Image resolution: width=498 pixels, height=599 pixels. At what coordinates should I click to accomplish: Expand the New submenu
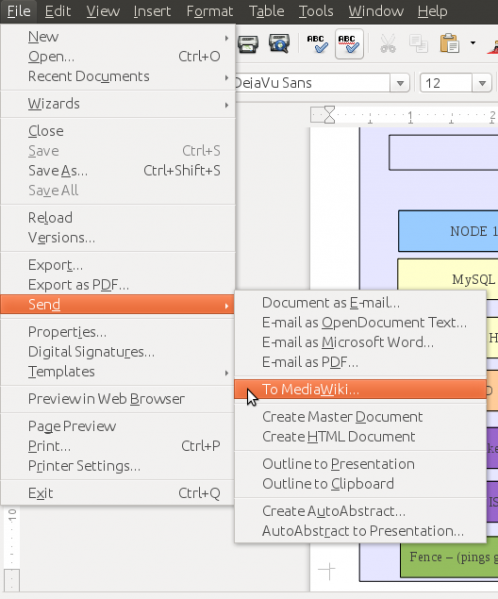pyautogui.click(x=118, y=37)
